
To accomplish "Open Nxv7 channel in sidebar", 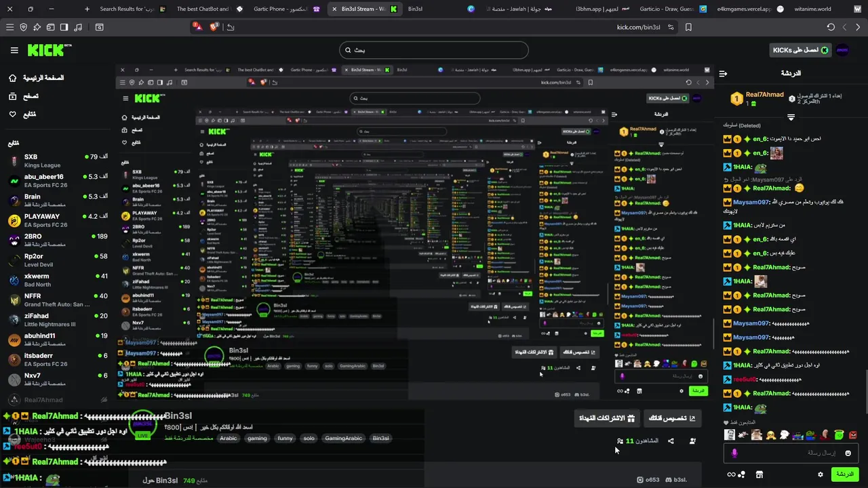I will point(58,378).
